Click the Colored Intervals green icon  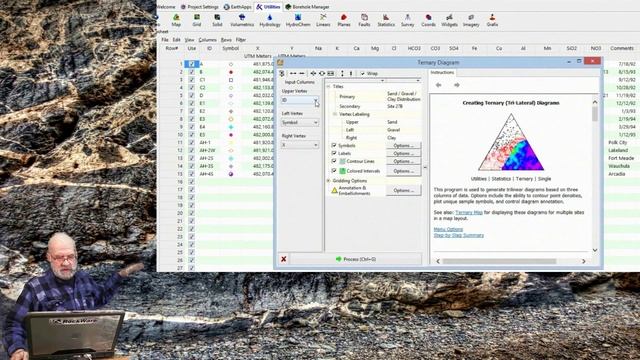point(342,171)
